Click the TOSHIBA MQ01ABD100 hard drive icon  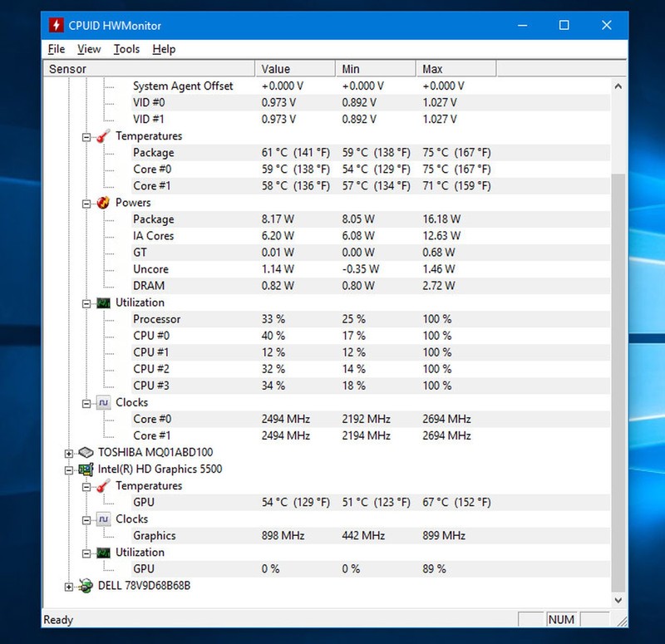(x=86, y=453)
